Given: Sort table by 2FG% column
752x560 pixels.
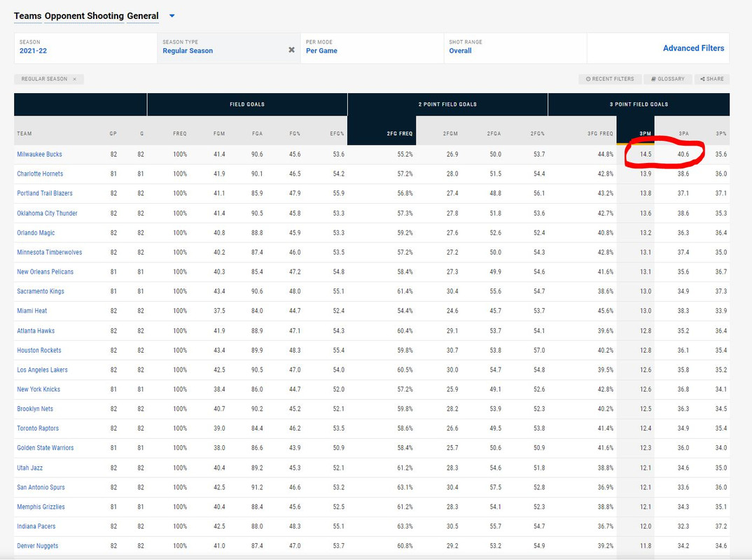Looking at the screenshot, I should pos(537,134).
